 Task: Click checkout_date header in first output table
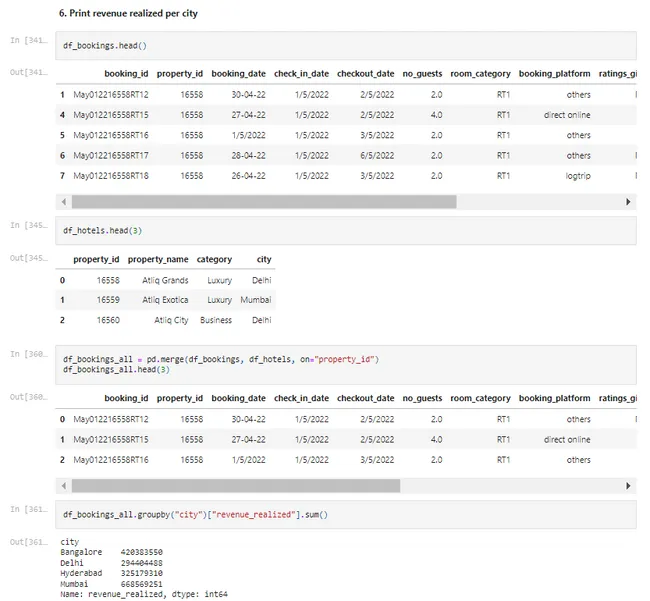click(x=366, y=74)
